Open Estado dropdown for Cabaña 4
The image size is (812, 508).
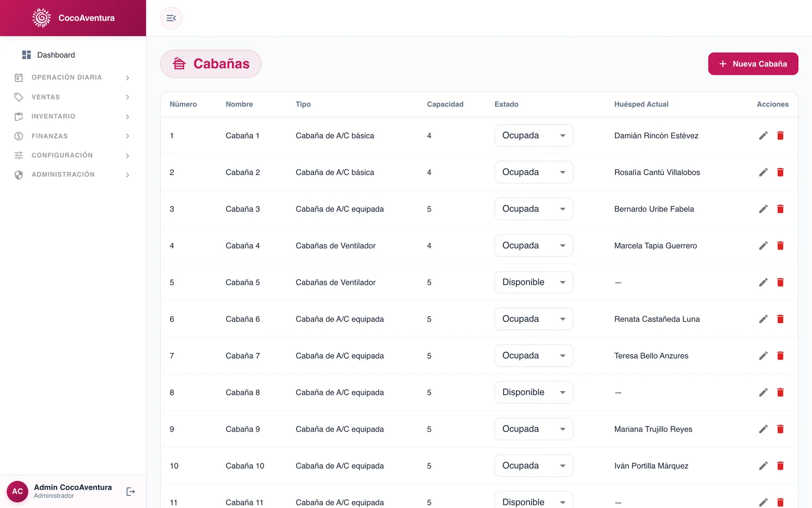click(x=534, y=246)
